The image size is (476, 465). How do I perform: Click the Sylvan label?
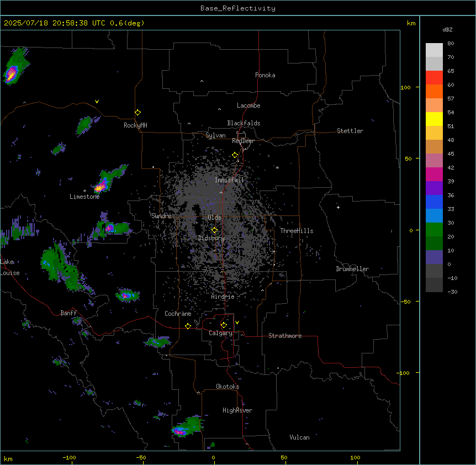tap(215, 135)
